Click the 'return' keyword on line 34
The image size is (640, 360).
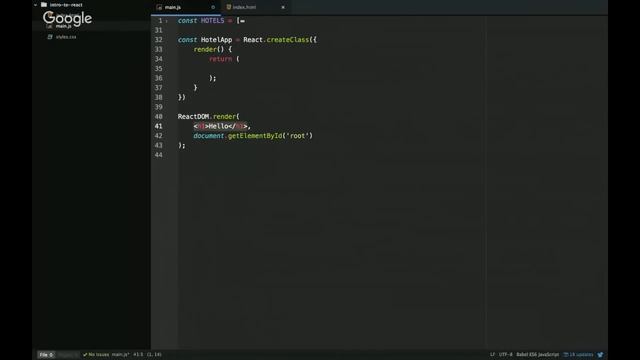click(x=220, y=59)
